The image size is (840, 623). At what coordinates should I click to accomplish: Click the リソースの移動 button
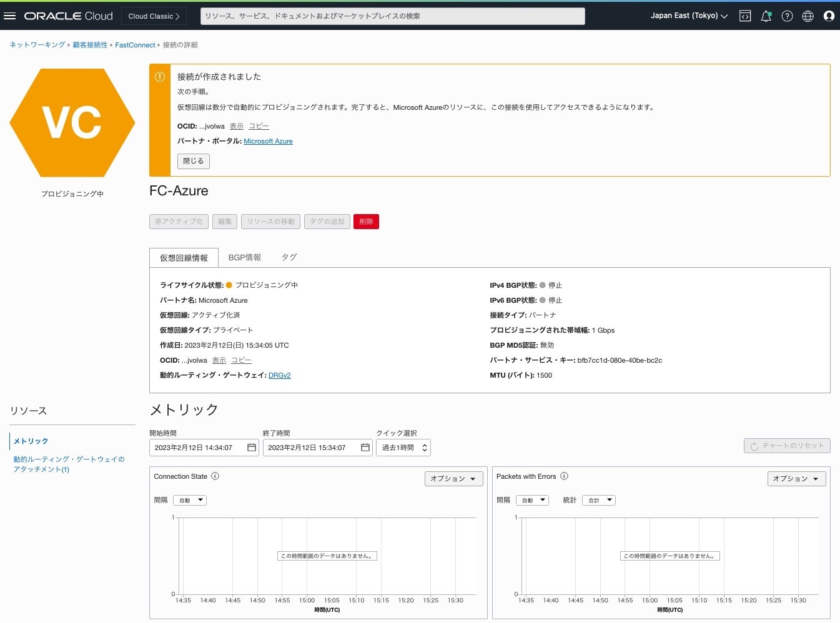pos(270,222)
